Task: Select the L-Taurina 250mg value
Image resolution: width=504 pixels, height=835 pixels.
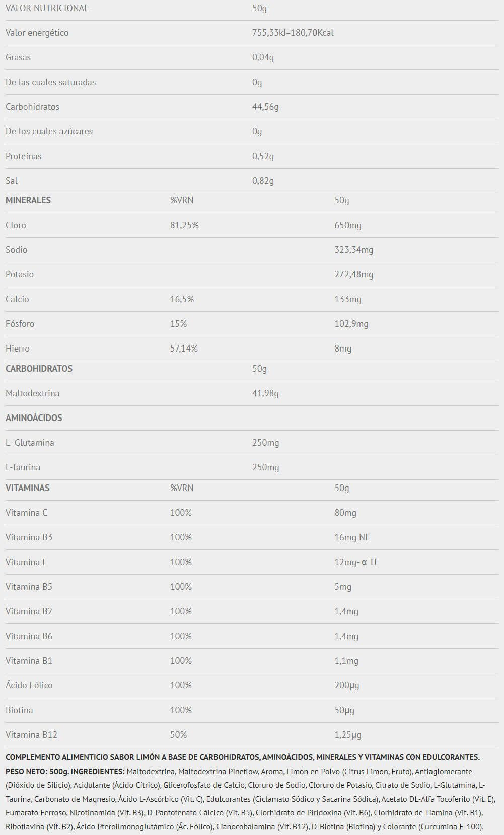Action: pos(265,467)
